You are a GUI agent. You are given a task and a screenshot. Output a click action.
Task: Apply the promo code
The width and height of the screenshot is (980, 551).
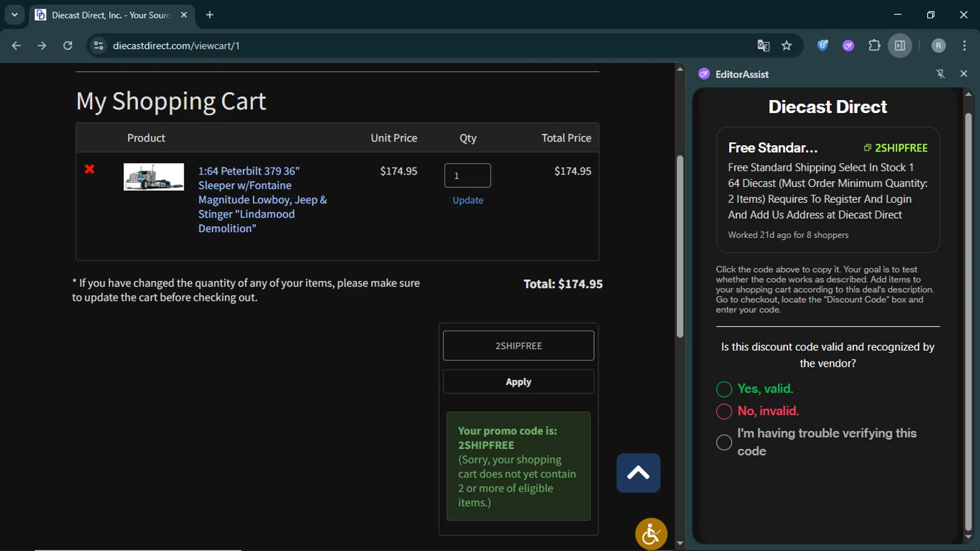point(518,382)
